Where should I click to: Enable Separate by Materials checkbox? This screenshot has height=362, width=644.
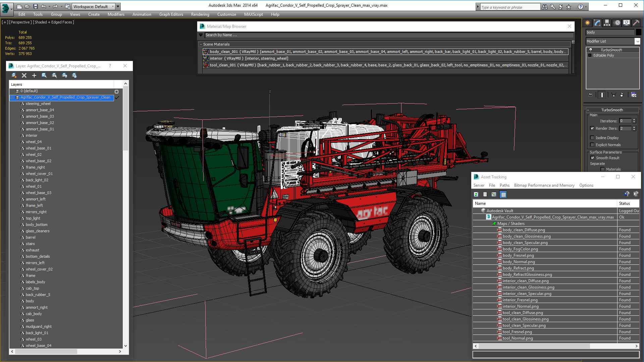[x=602, y=169]
